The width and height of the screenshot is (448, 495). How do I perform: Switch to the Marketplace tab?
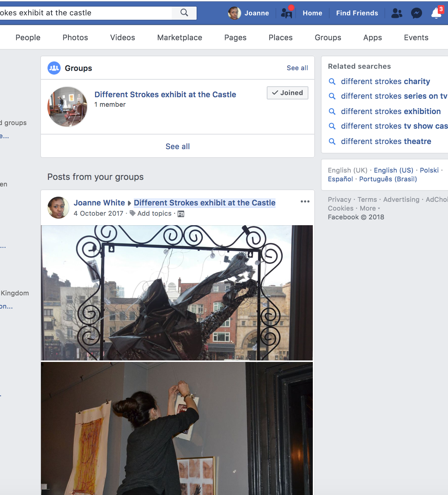click(179, 38)
